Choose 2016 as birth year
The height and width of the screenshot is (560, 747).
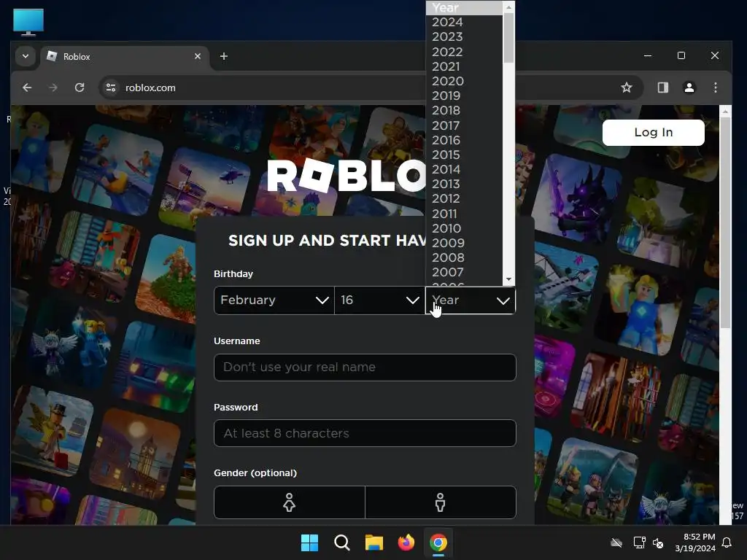pos(463,140)
